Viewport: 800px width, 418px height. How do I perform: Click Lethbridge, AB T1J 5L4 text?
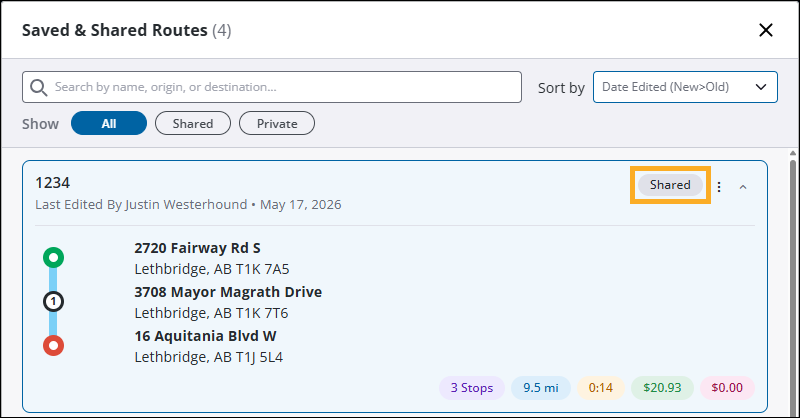[x=209, y=357]
